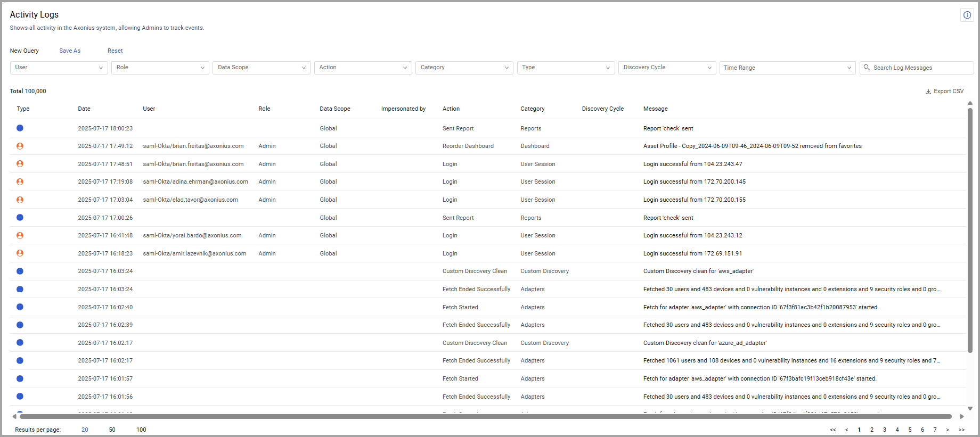Click the info icon at top right
The image size is (980, 437).
(x=967, y=15)
